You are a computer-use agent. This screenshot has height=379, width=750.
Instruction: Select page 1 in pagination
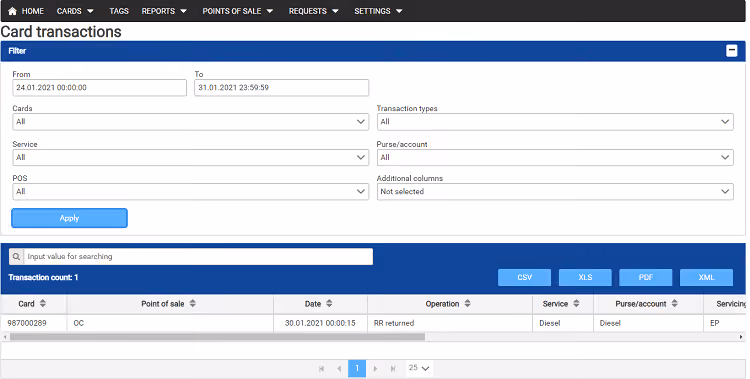pos(357,368)
